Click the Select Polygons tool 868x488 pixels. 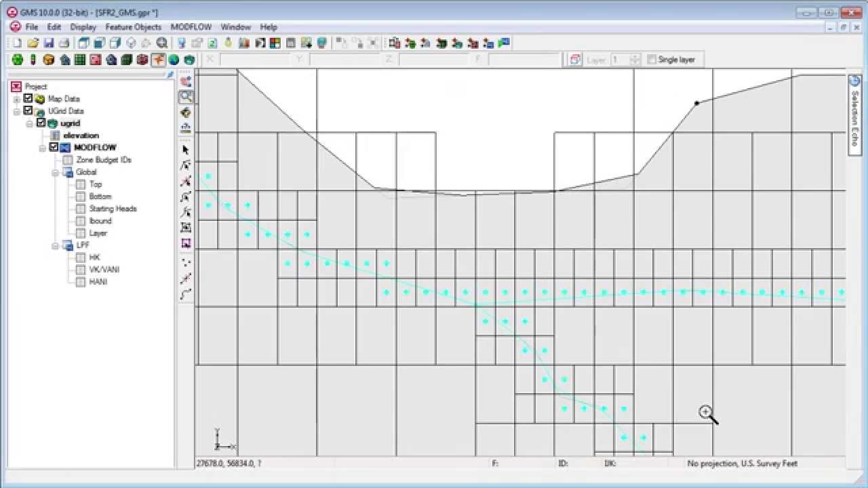pos(186,228)
